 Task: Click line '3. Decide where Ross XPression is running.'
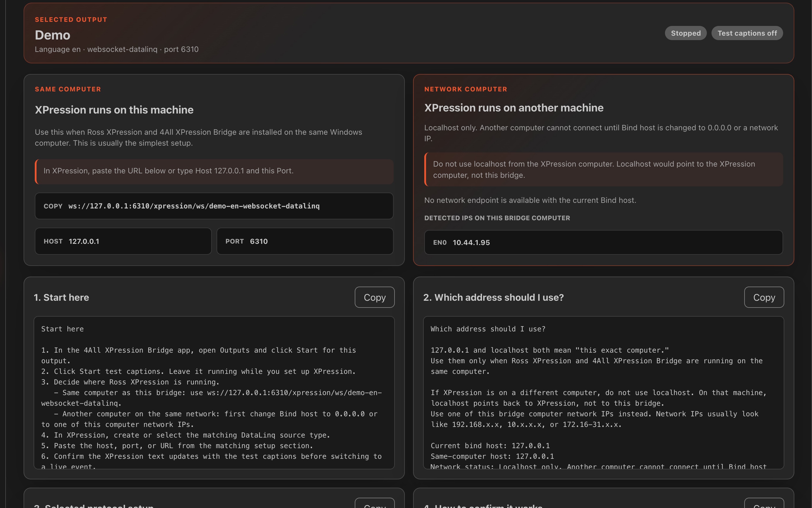[x=130, y=382]
